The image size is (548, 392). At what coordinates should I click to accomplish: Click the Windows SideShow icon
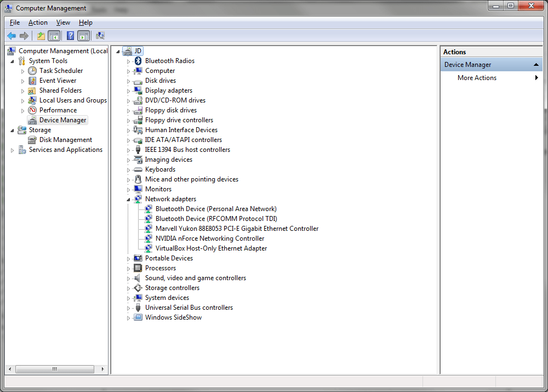pos(138,317)
